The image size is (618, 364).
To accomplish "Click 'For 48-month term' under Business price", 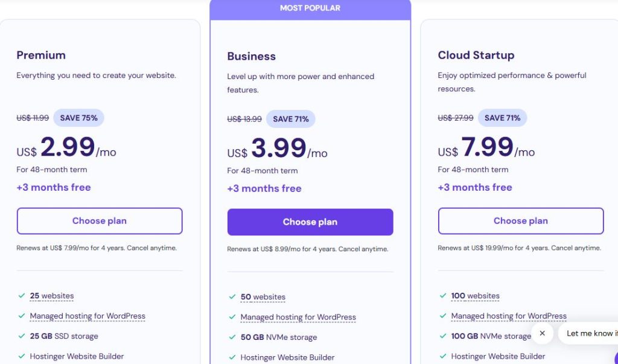I will tap(262, 171).
